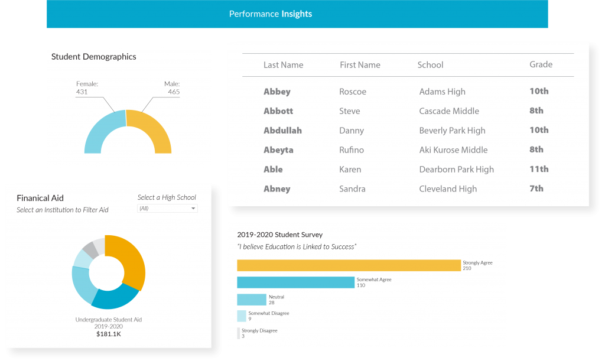
Task: Click Cascade Middle school cell
Action: 449,111
